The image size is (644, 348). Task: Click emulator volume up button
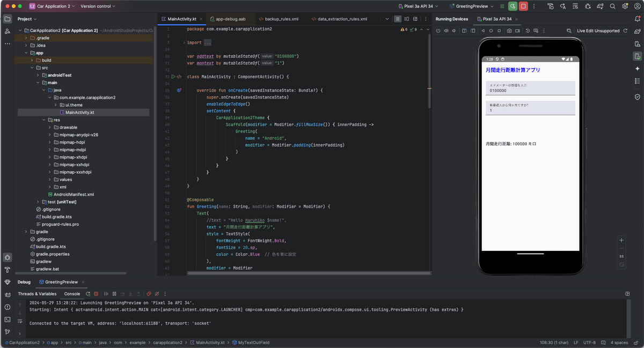pos(447,31)
